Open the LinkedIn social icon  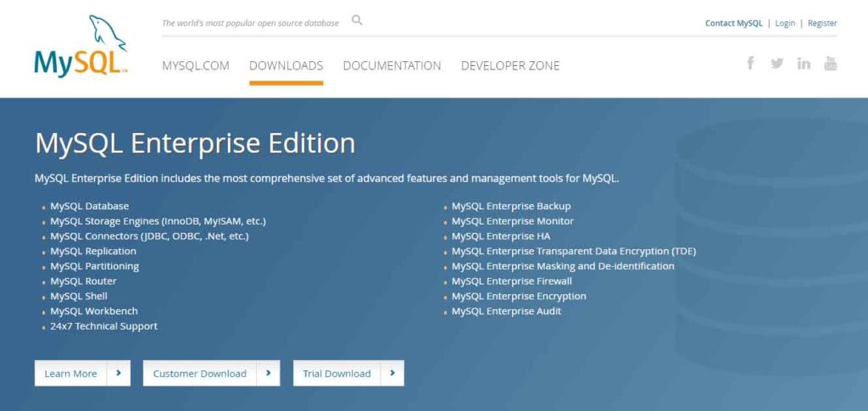(804, 63)
